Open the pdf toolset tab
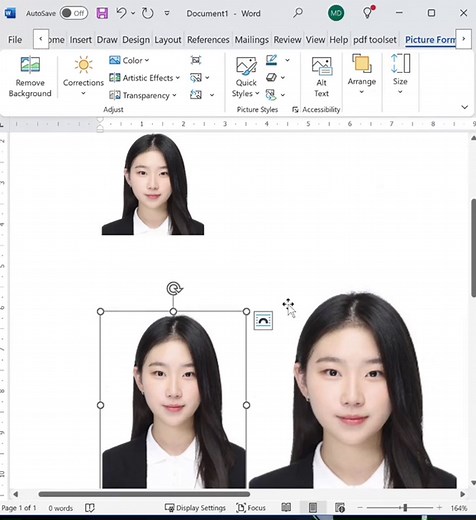This screenshot has width=476, height=520. pyautogui.click(x=375, y=40)
